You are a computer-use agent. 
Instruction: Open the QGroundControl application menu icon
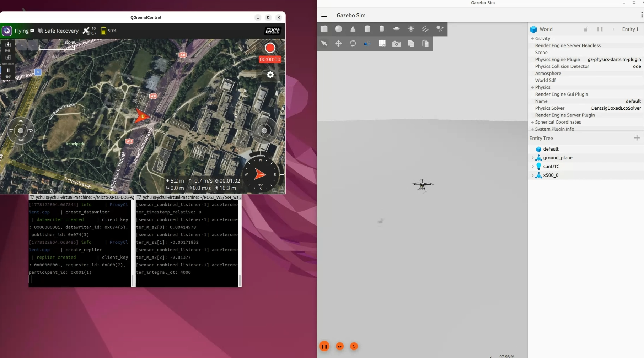pyautogui.click(x=7, y=31)
